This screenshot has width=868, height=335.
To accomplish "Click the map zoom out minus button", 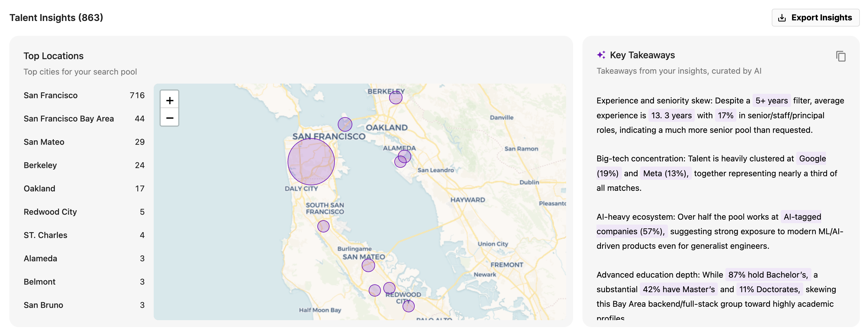I will tap(169, 117).
